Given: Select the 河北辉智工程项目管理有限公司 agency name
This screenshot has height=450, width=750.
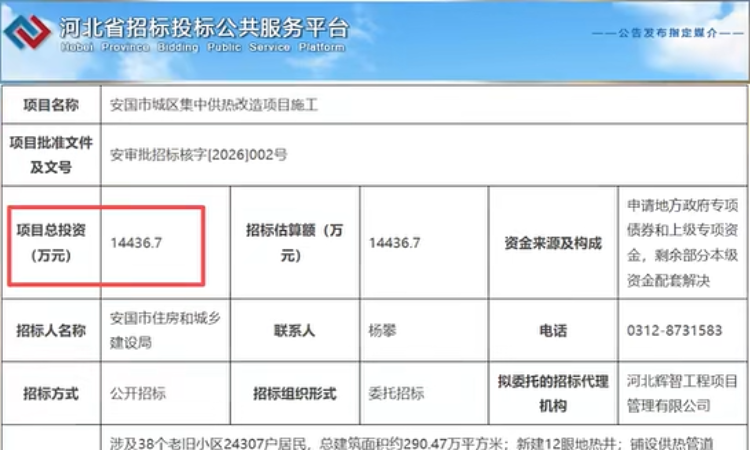Looking at the screenshot, I should click(683, 394).
